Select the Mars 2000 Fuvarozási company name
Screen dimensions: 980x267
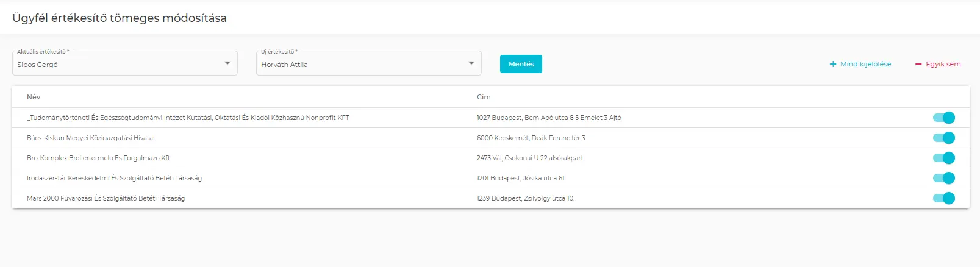tap(106, 198)
